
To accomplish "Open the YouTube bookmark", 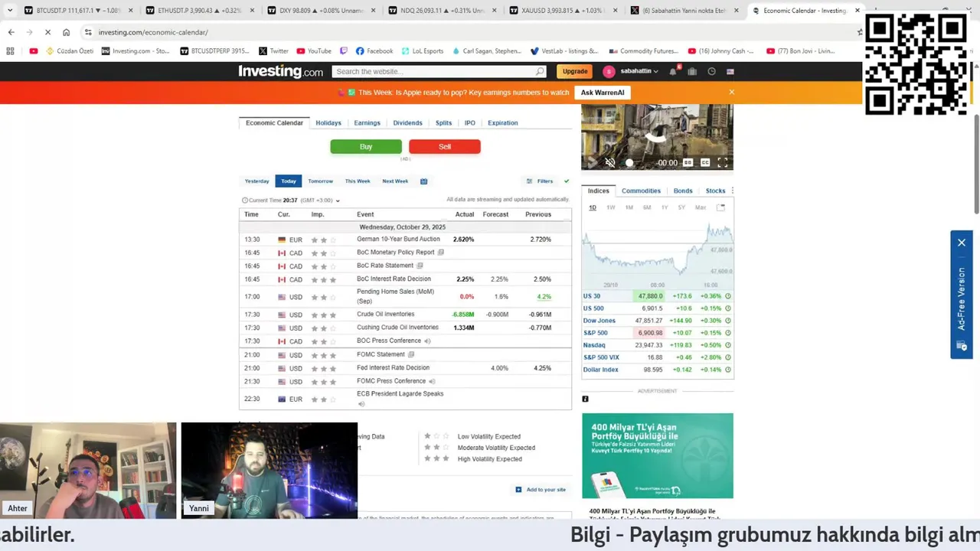I will point(313,51).
